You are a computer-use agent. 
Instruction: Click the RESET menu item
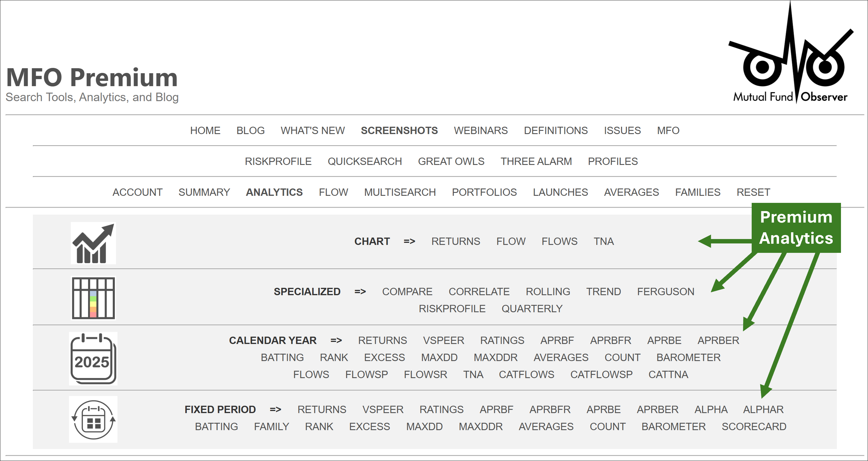click(753, 192)
